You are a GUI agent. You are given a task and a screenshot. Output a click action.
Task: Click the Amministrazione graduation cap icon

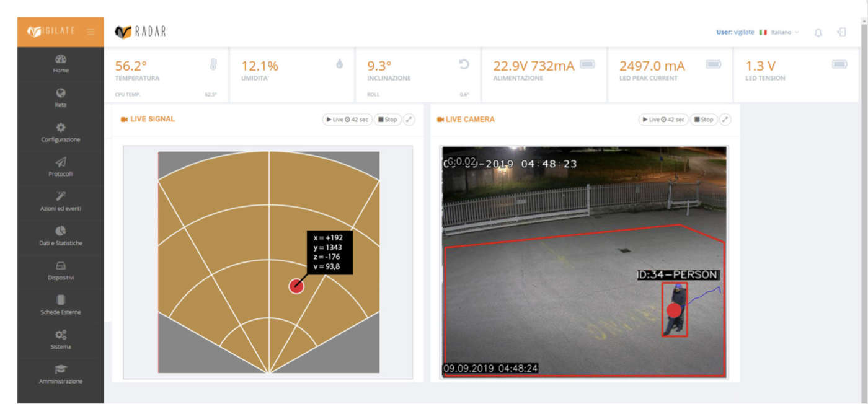[x=61, y=369]
